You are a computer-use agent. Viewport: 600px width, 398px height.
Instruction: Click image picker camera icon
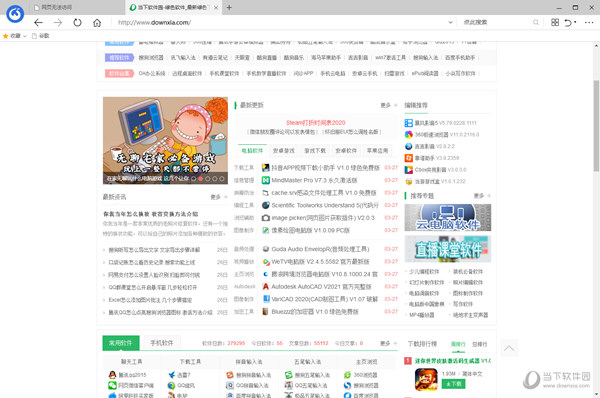[x=266, y=218]
